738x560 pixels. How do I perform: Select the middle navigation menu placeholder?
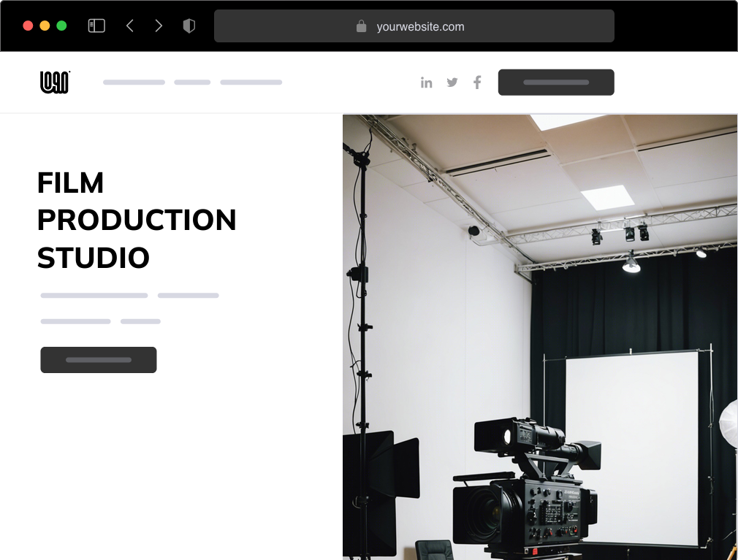click(191, 82)
